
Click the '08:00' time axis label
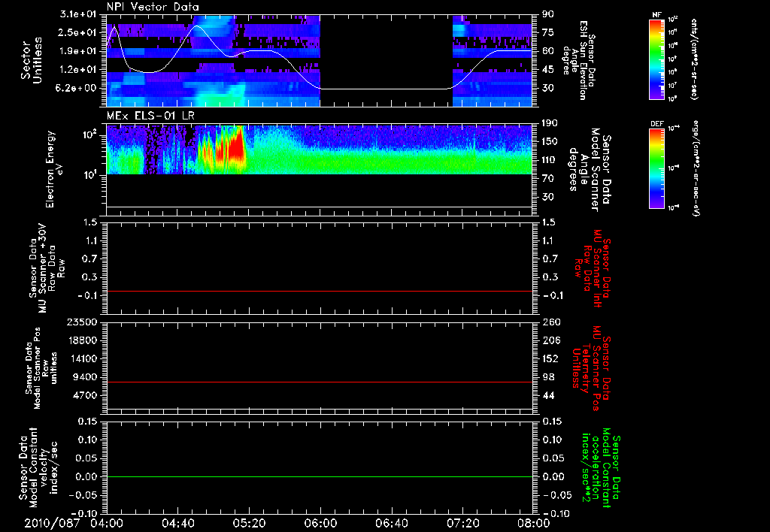pyautogui.click(x=533, y=523)
